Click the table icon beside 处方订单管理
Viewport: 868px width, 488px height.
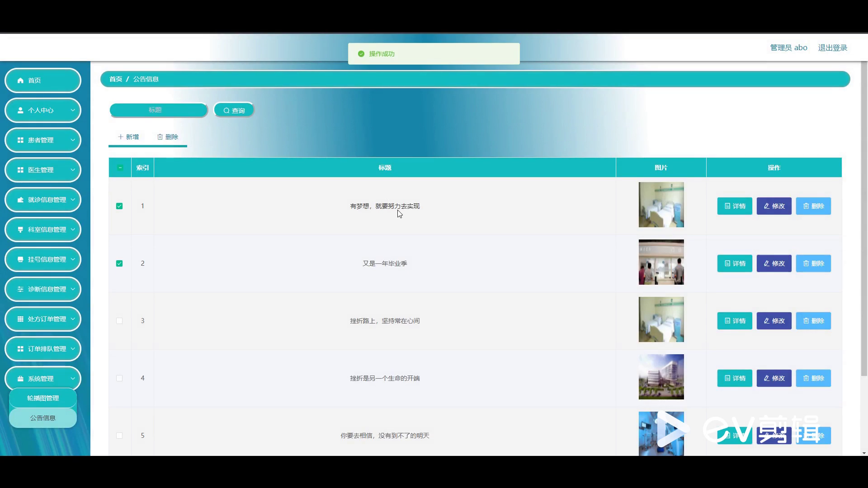coord(20,319)
